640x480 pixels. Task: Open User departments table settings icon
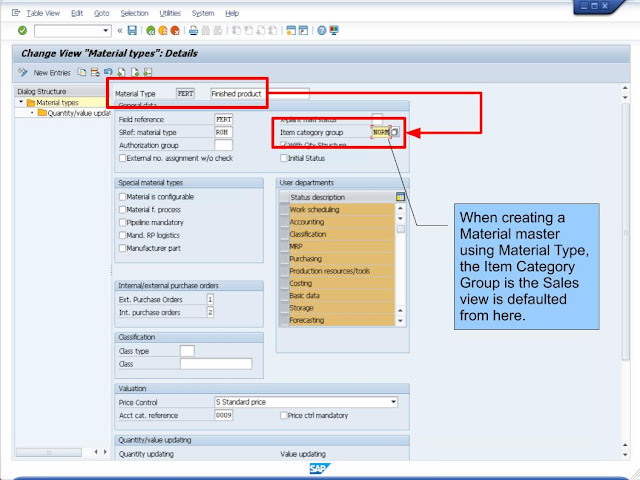tap(400, 197)
